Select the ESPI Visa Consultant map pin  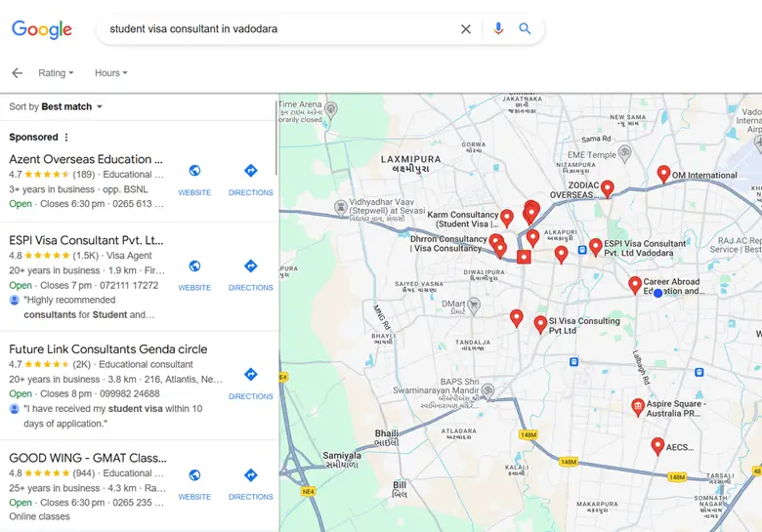click(x=595, y=247)
